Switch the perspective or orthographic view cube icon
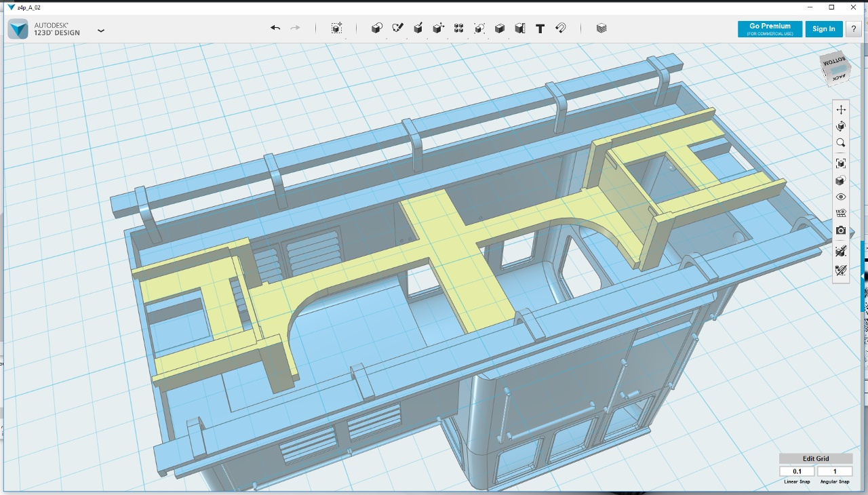868x495 pixels. click(x=841, y=180)
